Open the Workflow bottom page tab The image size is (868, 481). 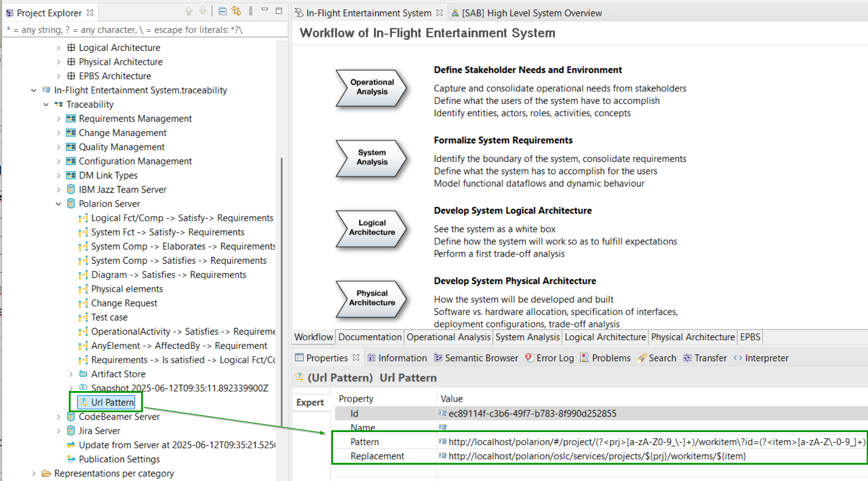(314, 337)
